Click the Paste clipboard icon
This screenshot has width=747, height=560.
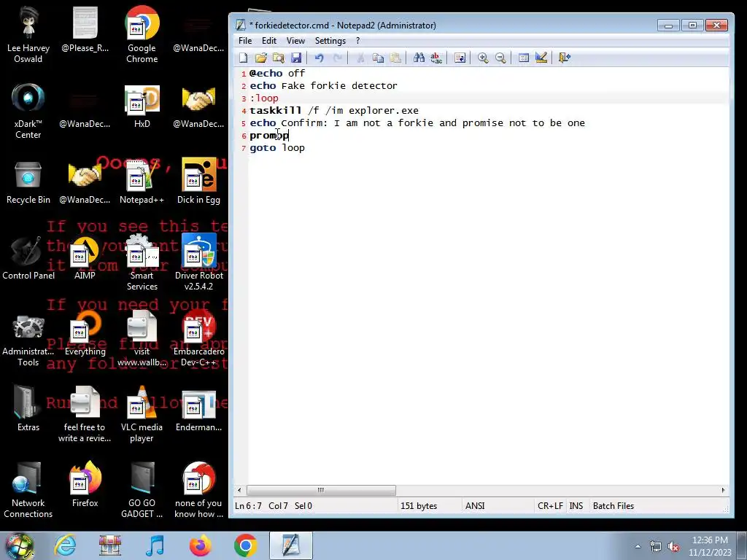[x=395, y=58]
